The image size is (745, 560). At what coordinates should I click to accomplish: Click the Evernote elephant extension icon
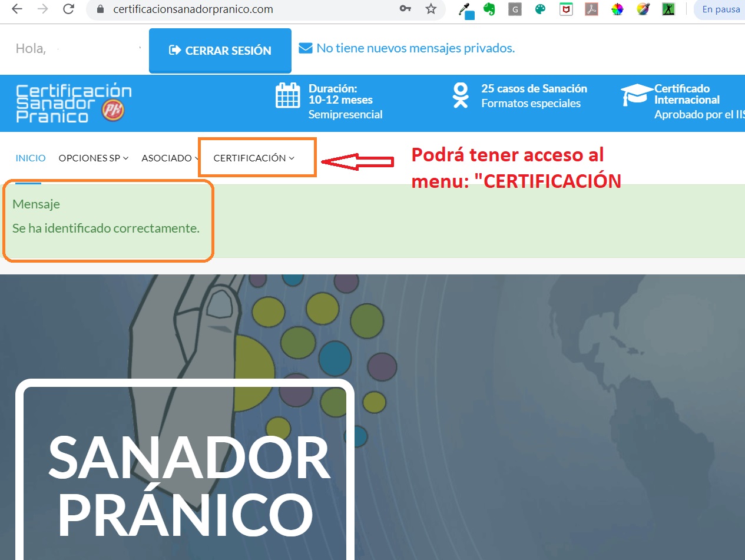tap(489, 9)
